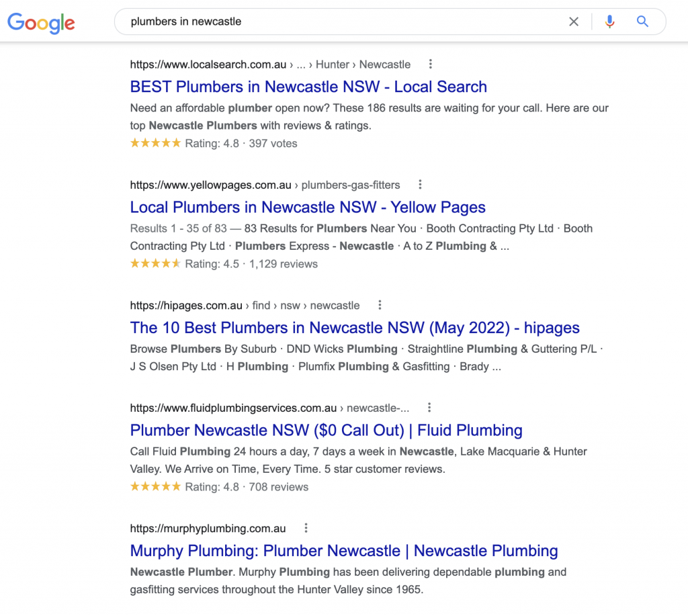Click snippet 'Call Fluid Plumbing 24 hours a day'

(220, 451)
